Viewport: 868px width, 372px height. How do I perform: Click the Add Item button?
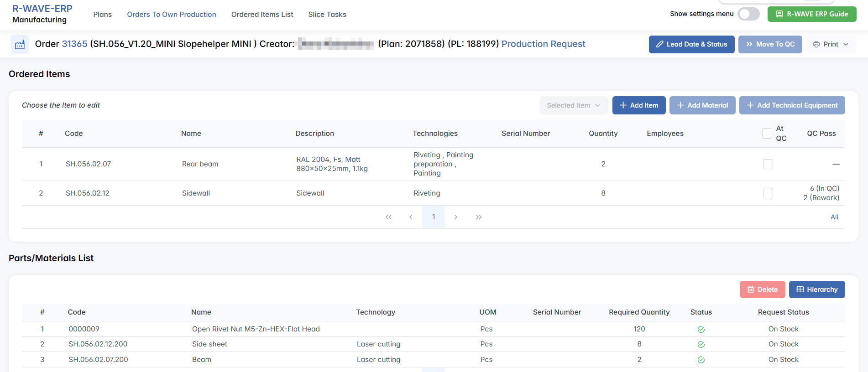(x=638, y=105)
